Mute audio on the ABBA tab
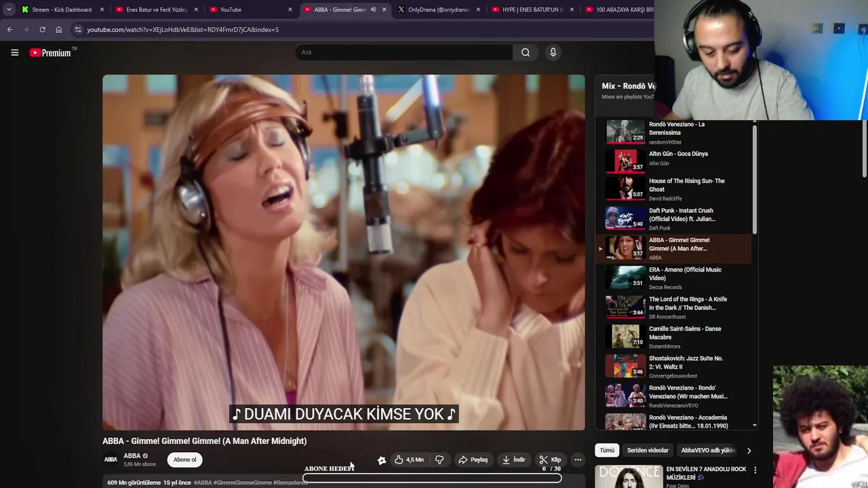The image size is (868, 488). click(x=373, y=9)
